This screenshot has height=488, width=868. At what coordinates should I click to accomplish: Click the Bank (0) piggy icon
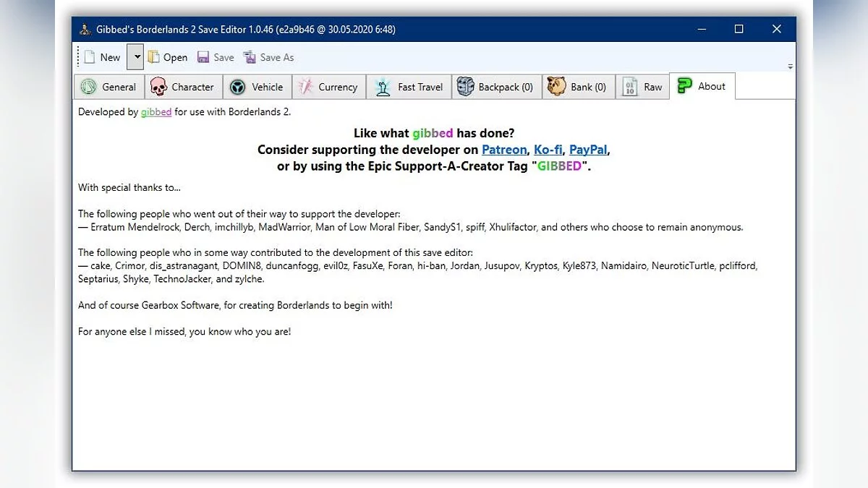tap(556, 87)
